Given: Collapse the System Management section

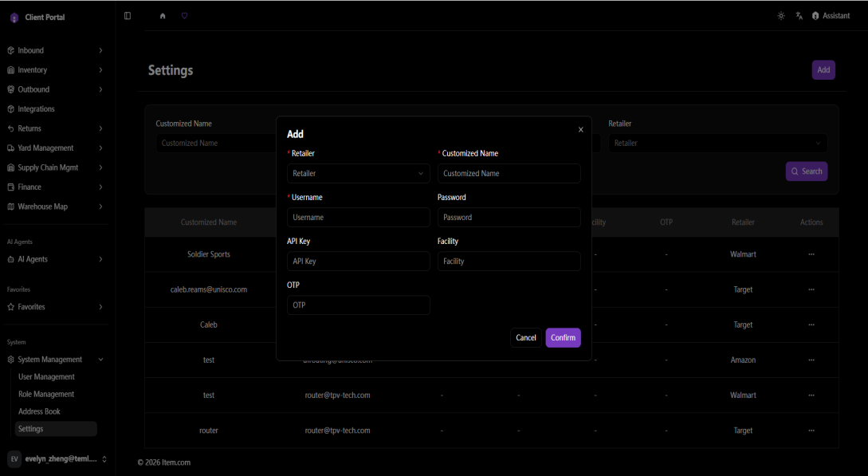Looking at the screenshot, I should tap(55, 360).
